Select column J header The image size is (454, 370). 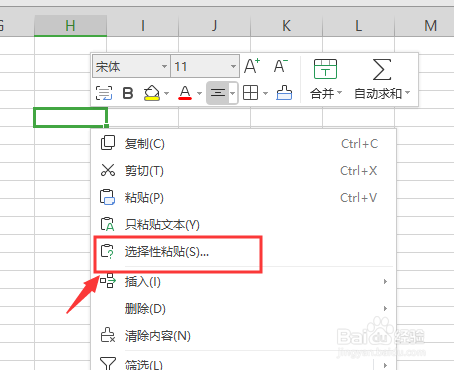(x=215, y=25)
